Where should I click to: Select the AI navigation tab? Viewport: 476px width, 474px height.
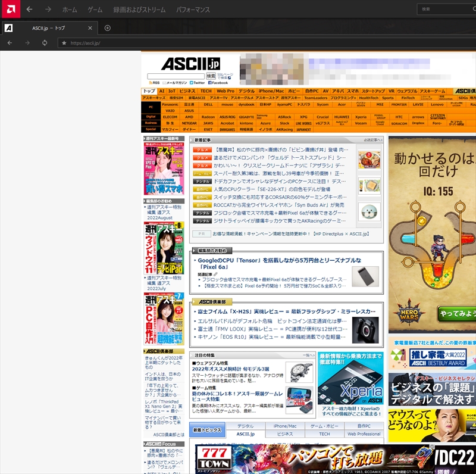[x=162, y=91]
